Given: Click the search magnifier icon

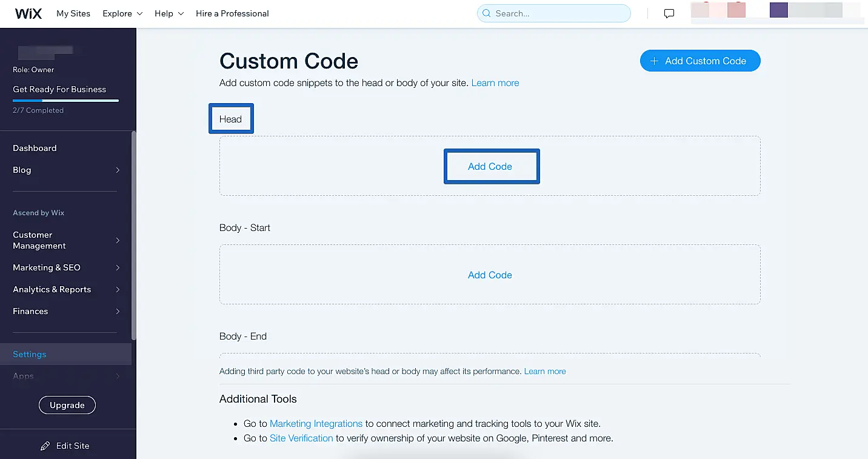Looking at the screenshot, I should 486,13.
